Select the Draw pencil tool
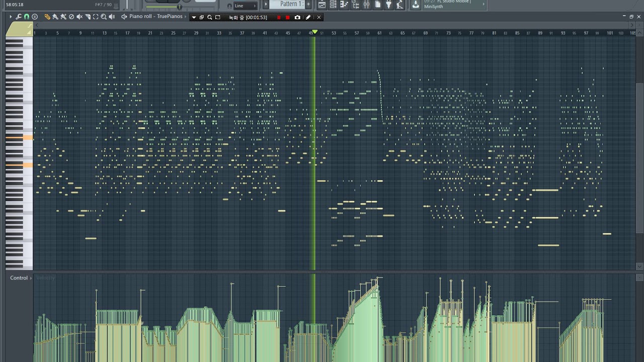 click(47, 17)
